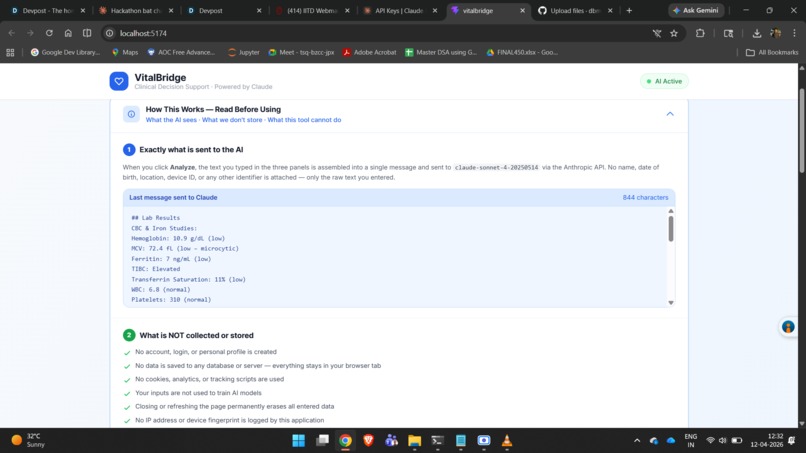Click the Transferrin Saturation: 11% line
This screenshot has width=806, height=453.
[188, 280]
